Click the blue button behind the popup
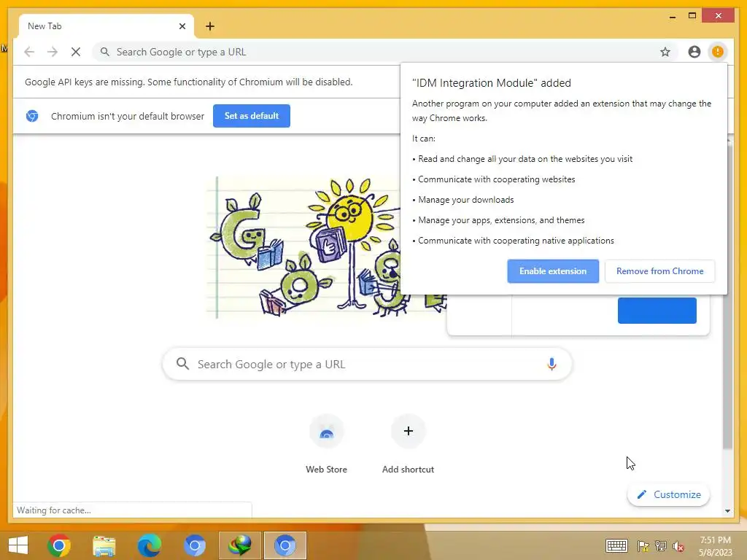 (x=657, y=311)
